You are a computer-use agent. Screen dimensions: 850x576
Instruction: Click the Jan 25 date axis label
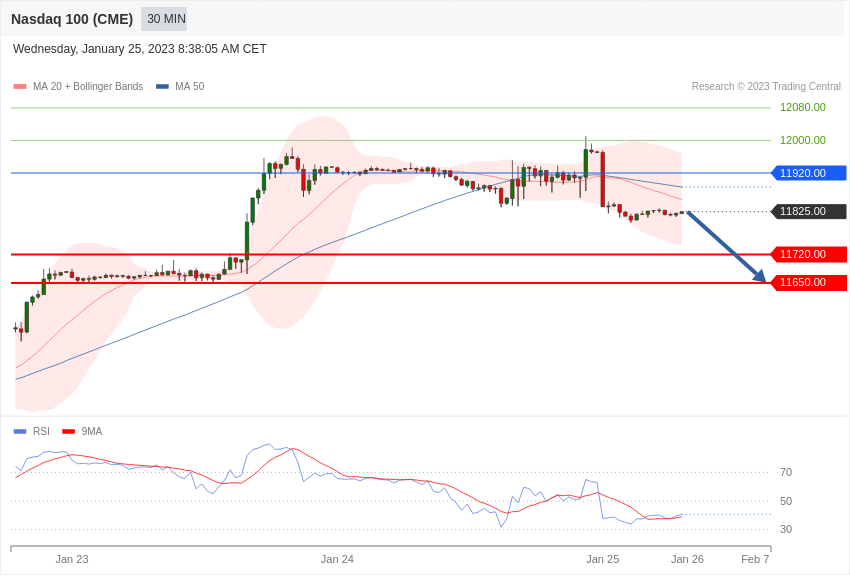click(602, 559)
